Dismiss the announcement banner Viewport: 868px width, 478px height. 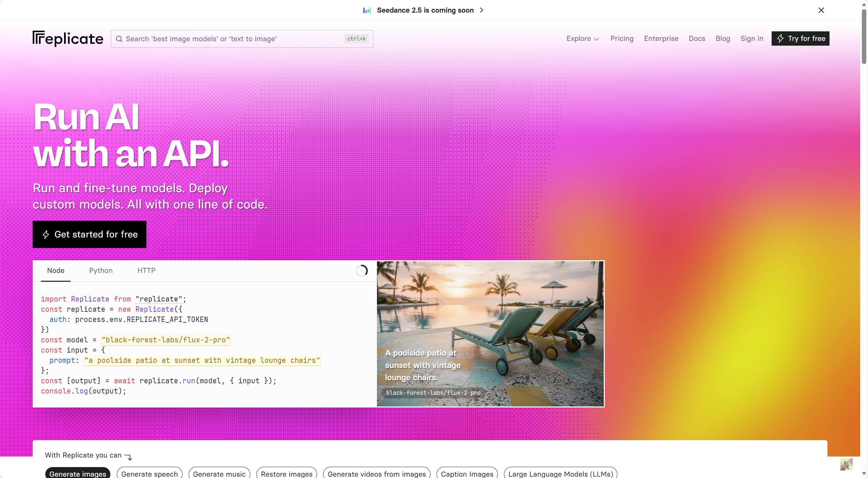pyautogui.click(x=821, y=10)
